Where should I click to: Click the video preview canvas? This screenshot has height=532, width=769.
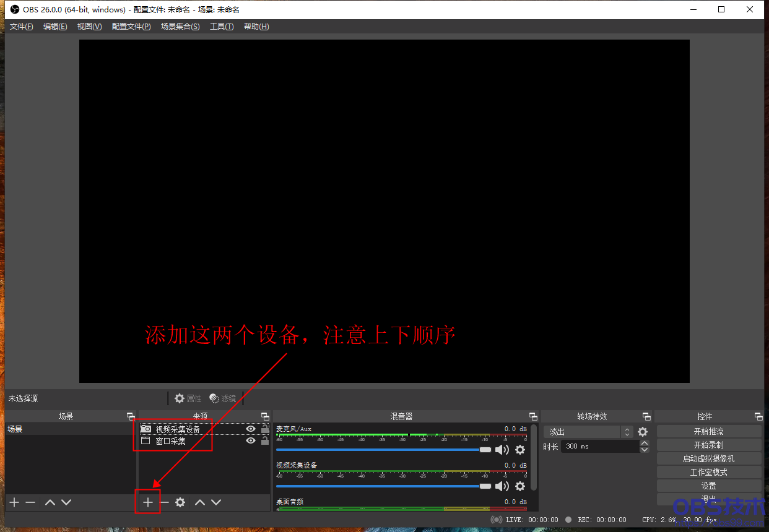click(x=384, y=211)
